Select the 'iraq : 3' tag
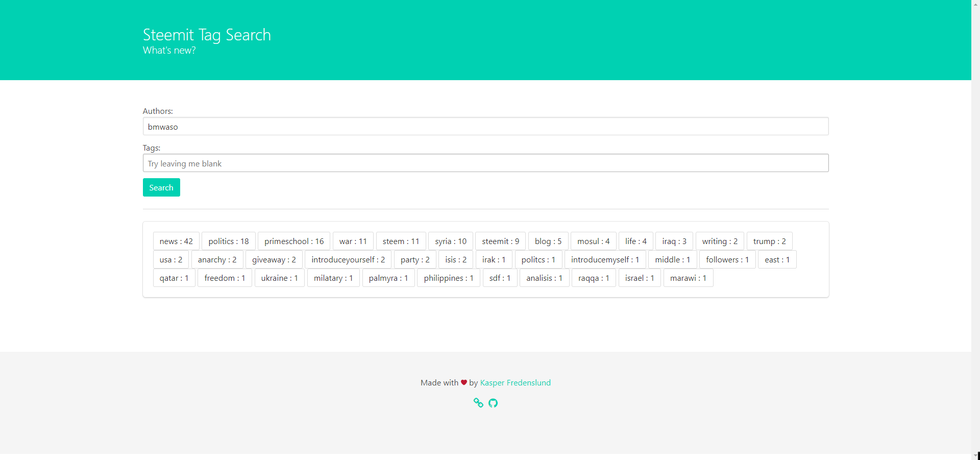This screenshot has width=980, height=460. [x=674, y=241]
